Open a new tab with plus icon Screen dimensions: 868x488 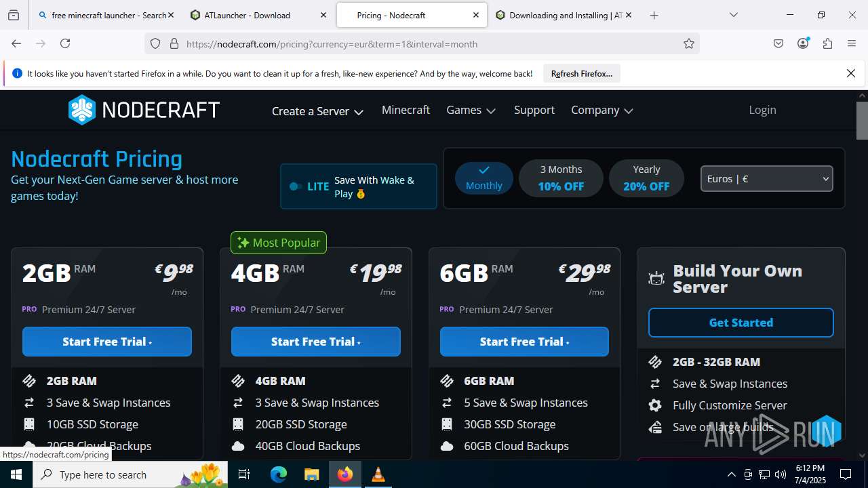(654, 15)
